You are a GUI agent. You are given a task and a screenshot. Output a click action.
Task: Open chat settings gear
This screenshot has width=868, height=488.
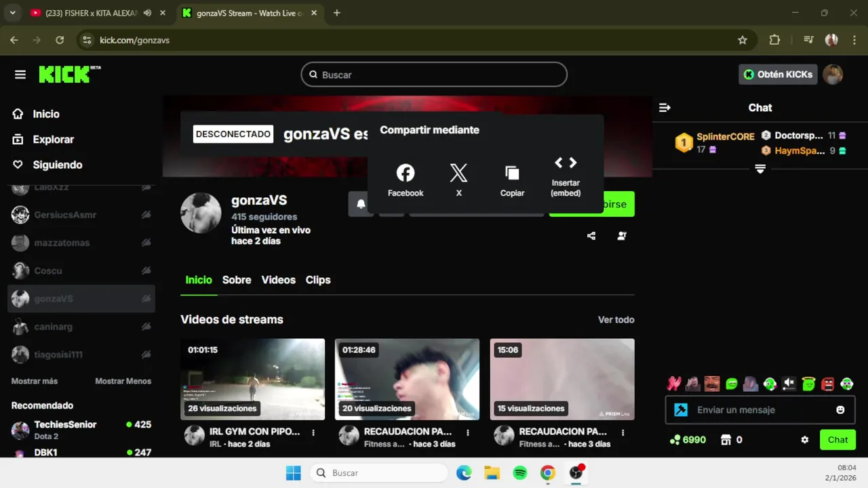pos(805,440)
